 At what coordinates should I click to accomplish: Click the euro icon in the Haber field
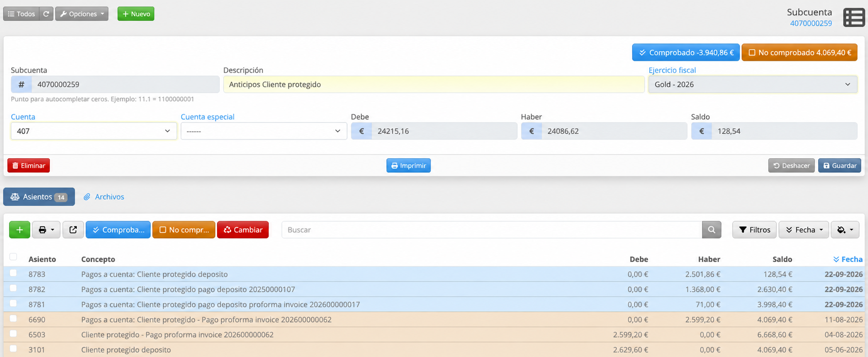[x=532, y=131]
